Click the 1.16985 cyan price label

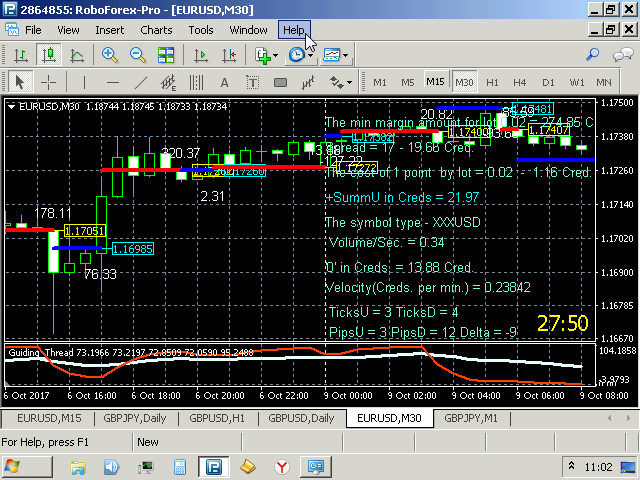pos(133,249)
